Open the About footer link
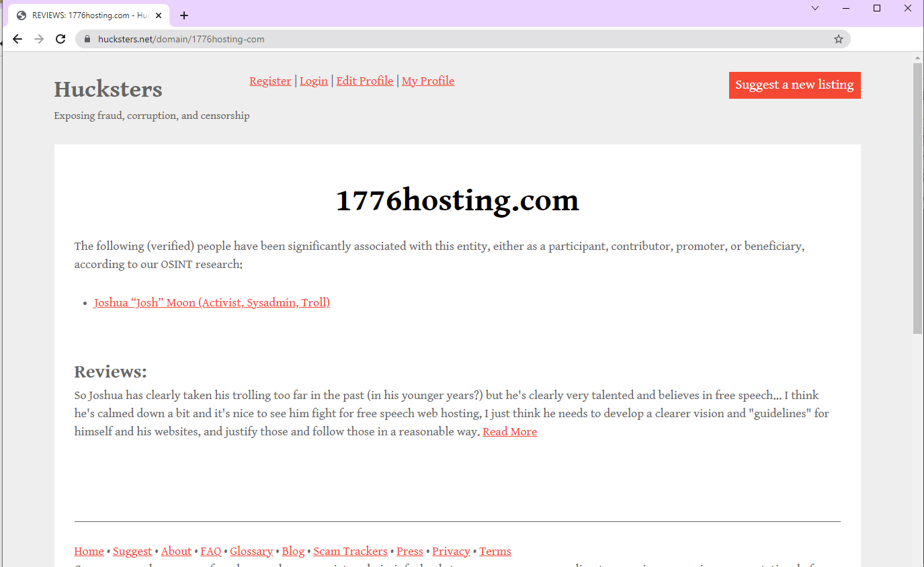The image size is (924, 567). point(177,551)
